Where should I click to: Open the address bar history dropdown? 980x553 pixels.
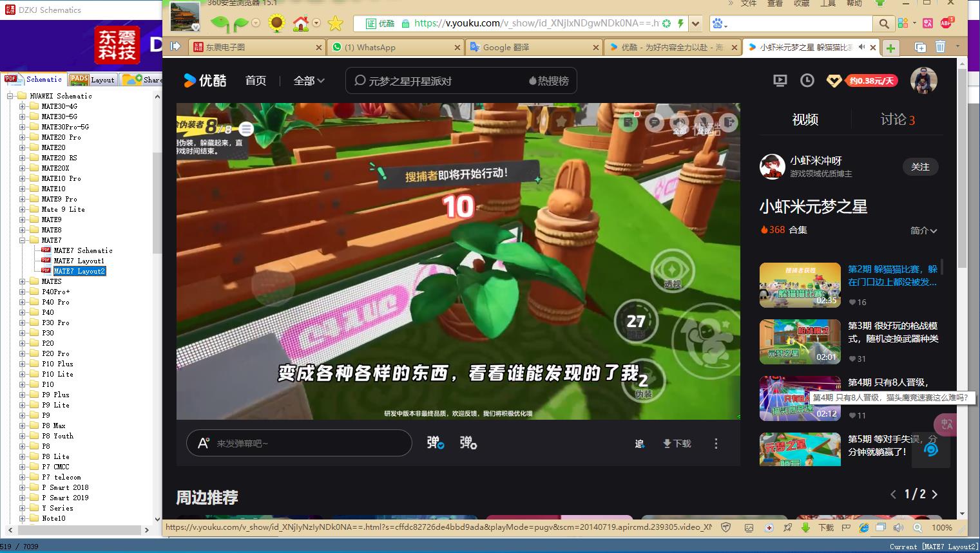click(x=695, y=24)
